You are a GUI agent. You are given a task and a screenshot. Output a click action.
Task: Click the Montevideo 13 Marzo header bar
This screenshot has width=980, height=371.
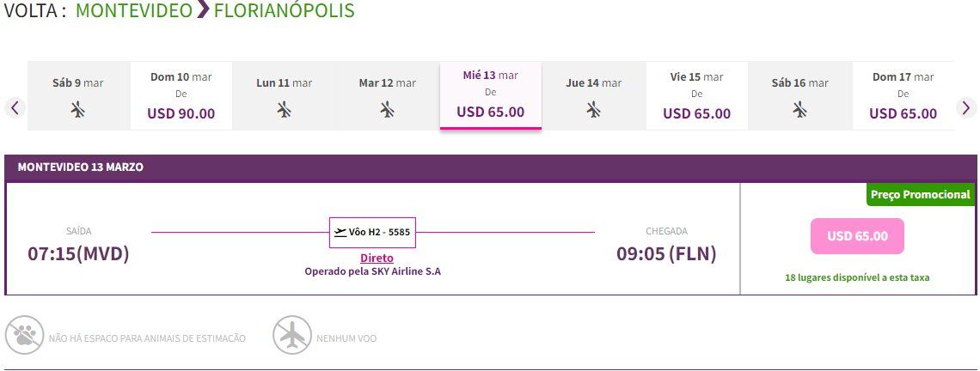(x=491, y=168)
